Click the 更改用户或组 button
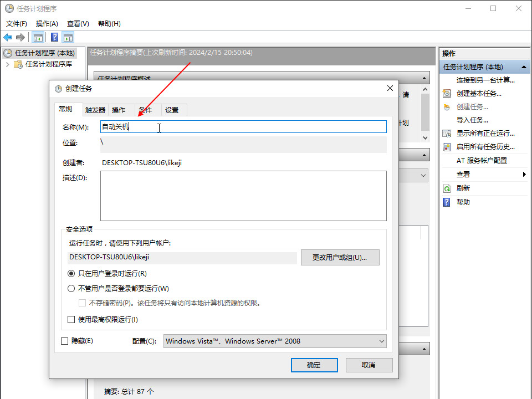Image resolution: width=532 pixels, height=399 pixels. tap(340, 258)
